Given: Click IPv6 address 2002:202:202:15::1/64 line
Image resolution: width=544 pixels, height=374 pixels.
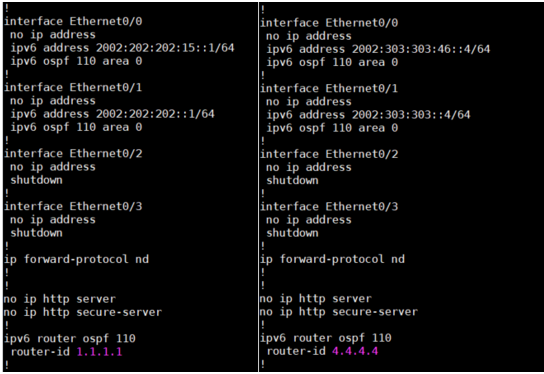Looking at the screenshot, I should click(x=122, y=48).
